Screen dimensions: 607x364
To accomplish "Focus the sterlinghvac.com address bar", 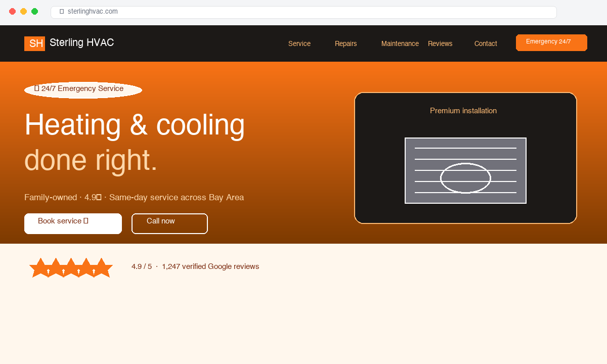I will pos(303,12).
